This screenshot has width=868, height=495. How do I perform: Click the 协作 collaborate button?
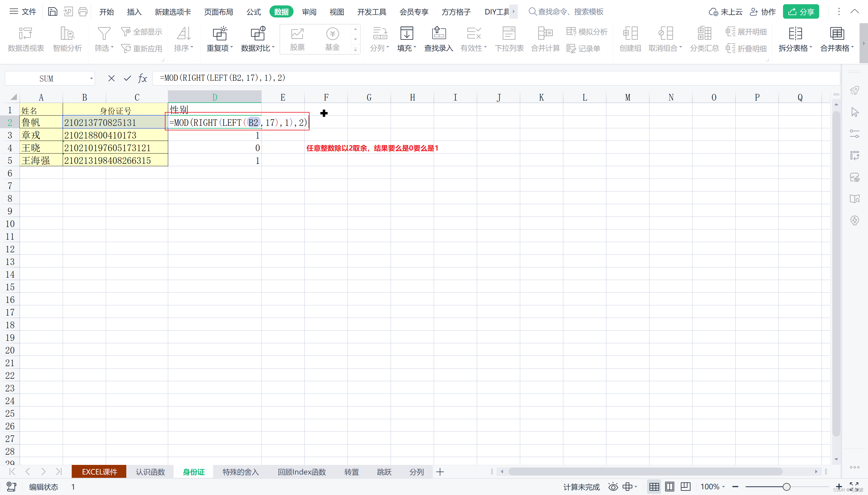point(763,12)
